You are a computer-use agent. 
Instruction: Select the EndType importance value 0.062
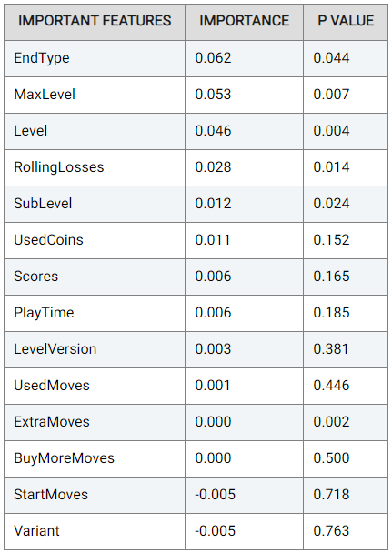tap(213, 58)
